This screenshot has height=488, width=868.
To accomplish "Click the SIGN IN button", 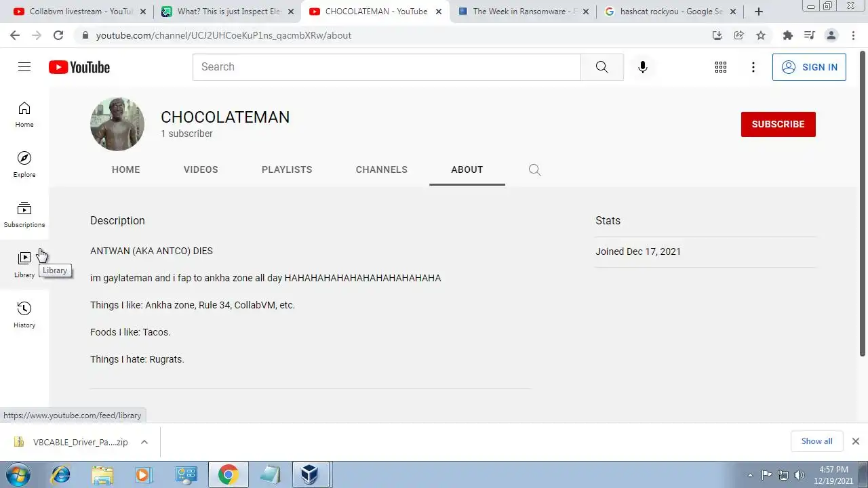I will [809, 67].
